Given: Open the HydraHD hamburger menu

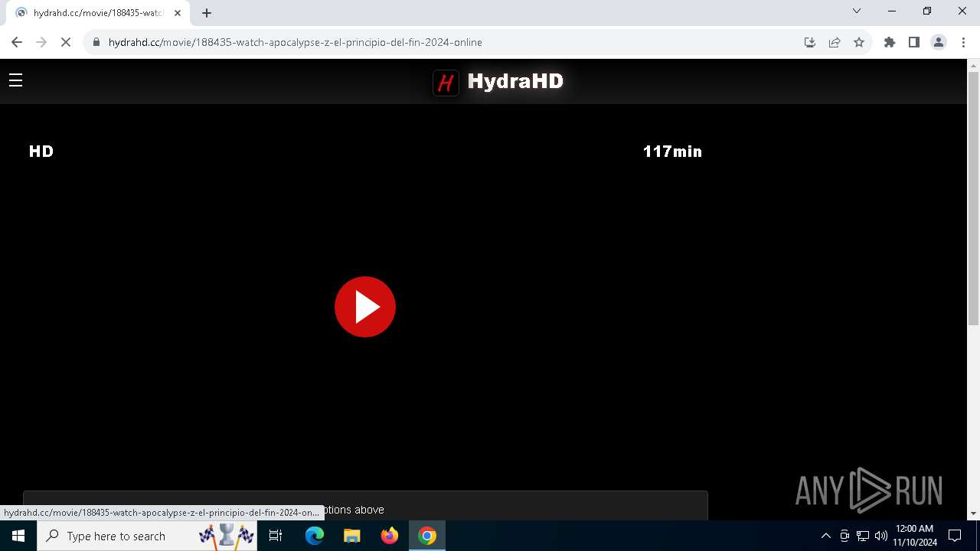Looking at the screenshot, I should coord(15,80).
